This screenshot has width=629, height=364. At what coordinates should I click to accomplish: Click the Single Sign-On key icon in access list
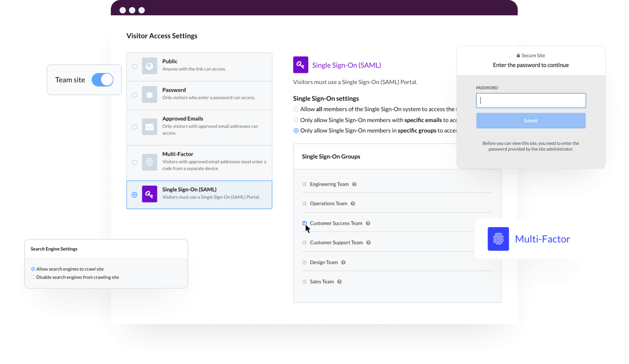click(149, 195)
